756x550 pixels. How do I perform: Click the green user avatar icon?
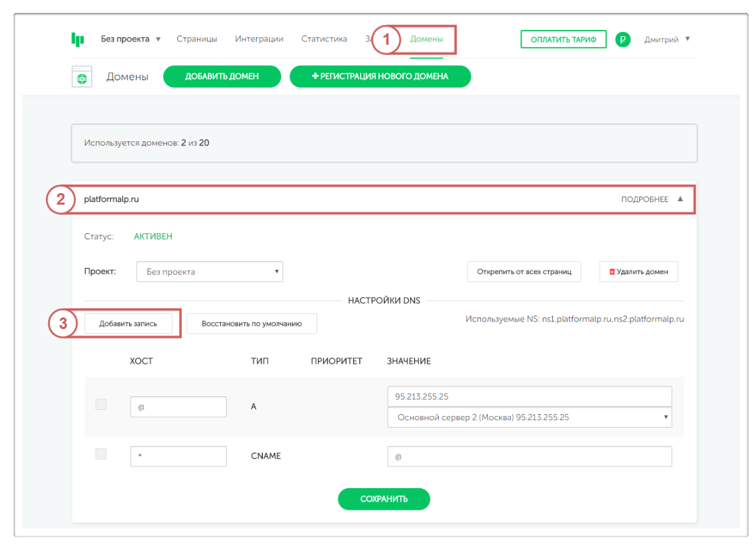point(623,39)
